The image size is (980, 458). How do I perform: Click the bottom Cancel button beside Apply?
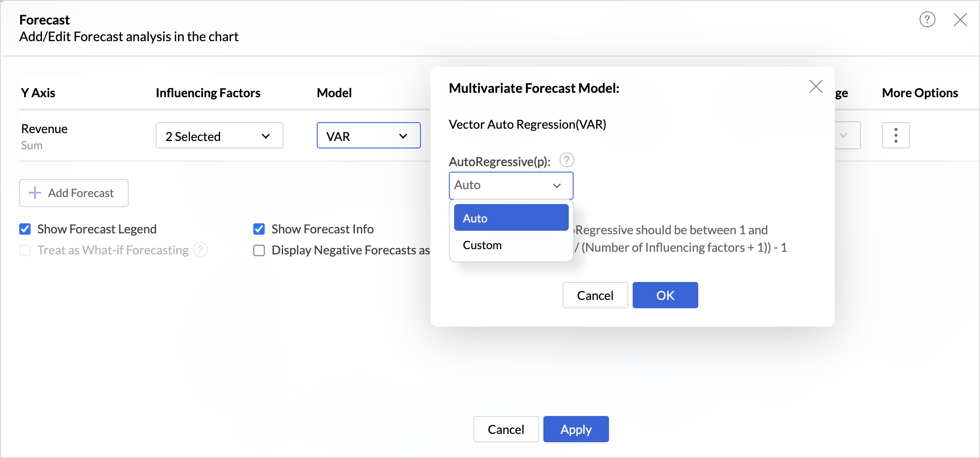506,429
